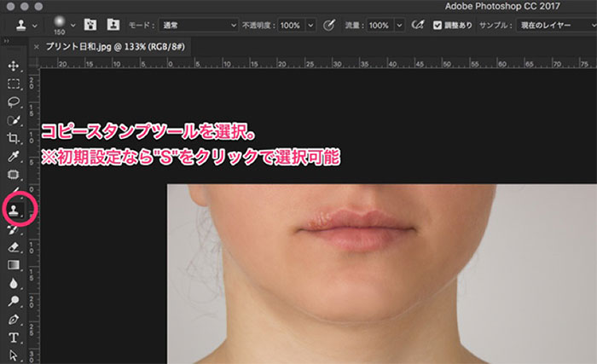This screenshot has width=597, height=364.
Task: Select the プリント日和.jpg document tab
Action: 115,47
